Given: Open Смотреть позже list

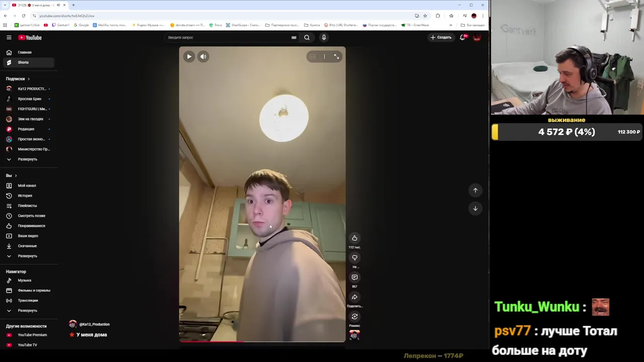Looking at the screenshot, I should pos(28,216).
